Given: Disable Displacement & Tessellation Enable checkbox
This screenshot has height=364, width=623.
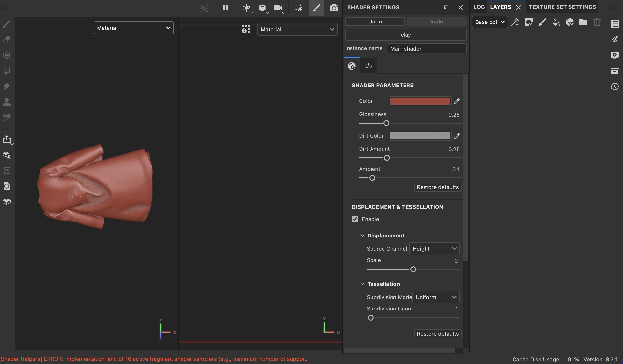Looking at the screenshot, I should point(355,219).
